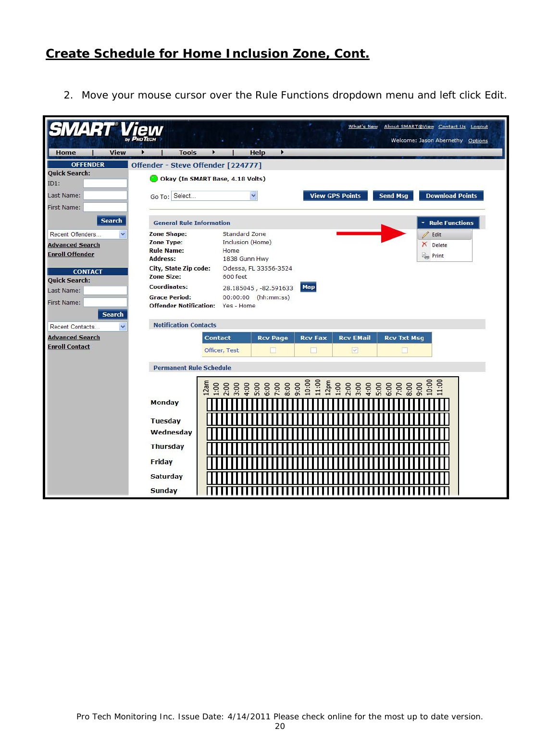Click the Contact First Name field
This screenshot has height=740, width=560.
[x=105, y=303]
